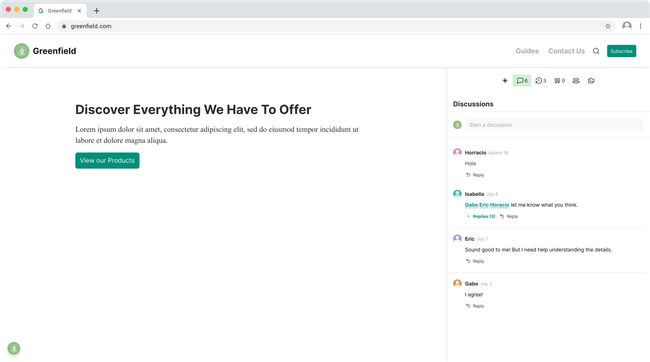Image resolution: width=650 pixels, height=362 pixels.
Task: Click the search magnifier in site header
Action: click(596, 51)
